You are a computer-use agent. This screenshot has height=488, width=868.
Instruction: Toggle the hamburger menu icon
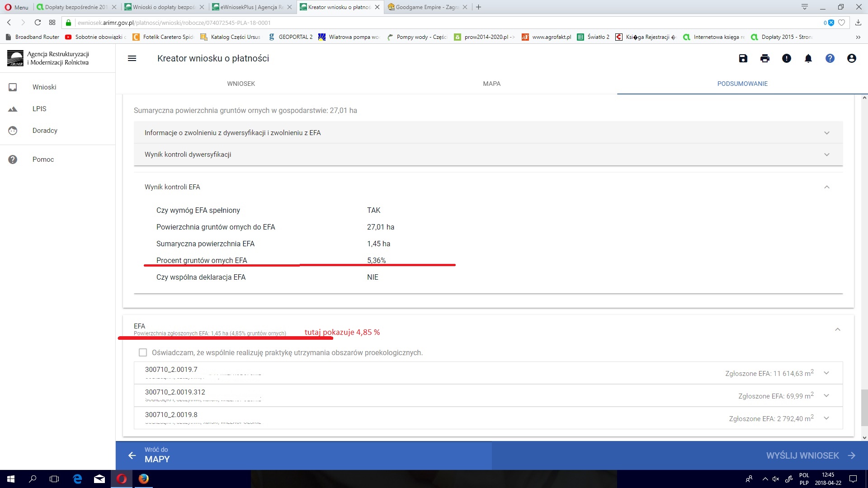click(x=132, y=58)
